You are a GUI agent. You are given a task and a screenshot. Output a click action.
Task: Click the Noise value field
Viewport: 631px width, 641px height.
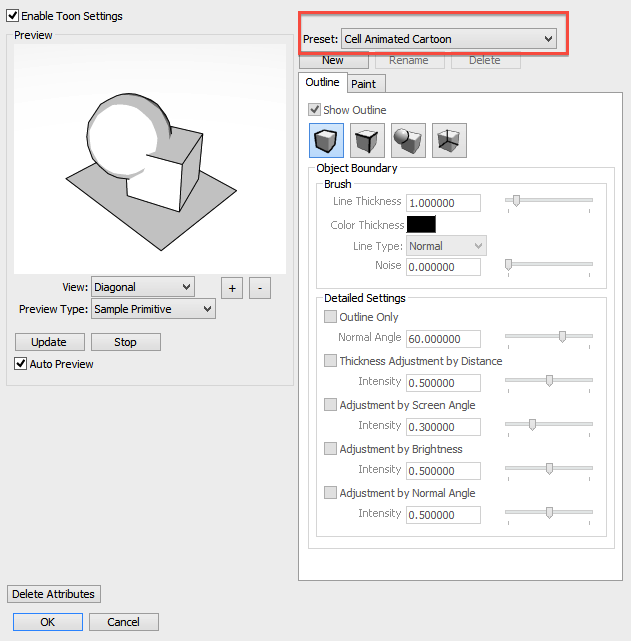pos(443,267)
